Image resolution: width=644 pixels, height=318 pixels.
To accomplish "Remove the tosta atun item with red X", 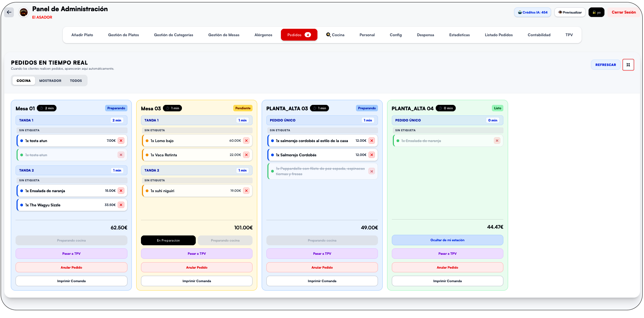I will coord(121,141).
